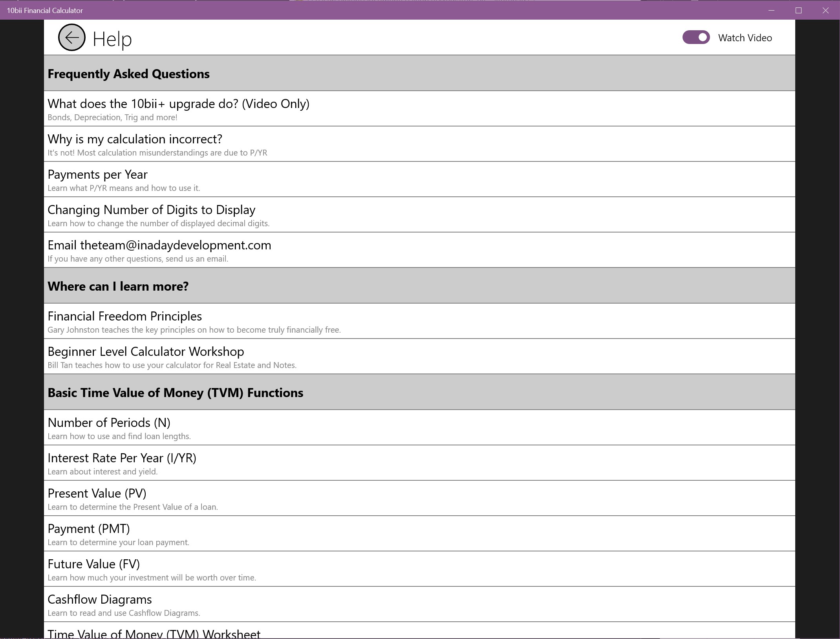Open Financial Freedom Principles lesson
The width and height of the screenshot is (840, 639).
click(124, 321)
